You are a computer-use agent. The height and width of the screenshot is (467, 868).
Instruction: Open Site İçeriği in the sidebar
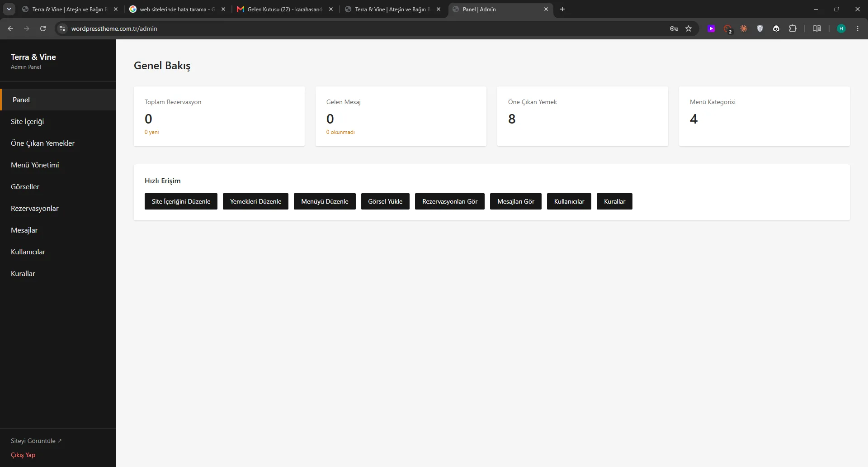coord(58,121)
